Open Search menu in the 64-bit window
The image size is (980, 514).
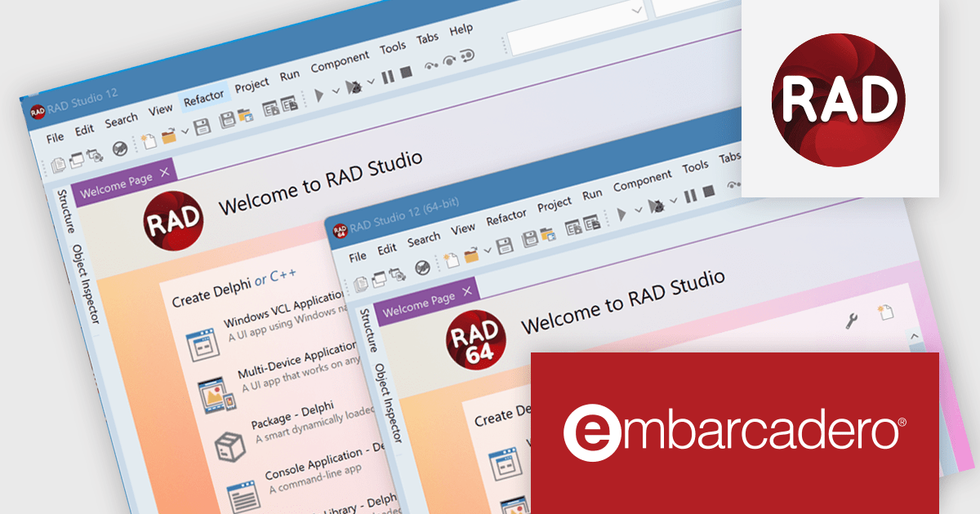(x=424, y=240)
